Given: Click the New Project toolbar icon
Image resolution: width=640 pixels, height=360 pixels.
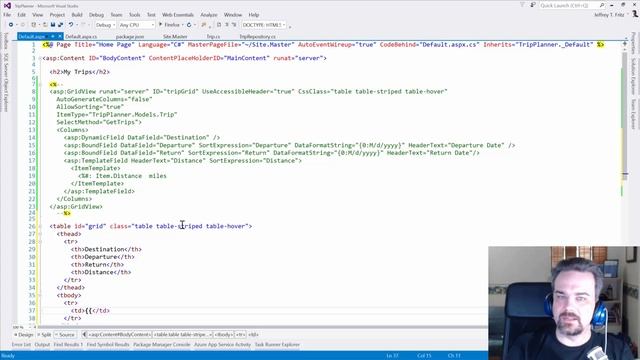Looking at the screenshot, I should pyautogui.click(x=34, y=25).
